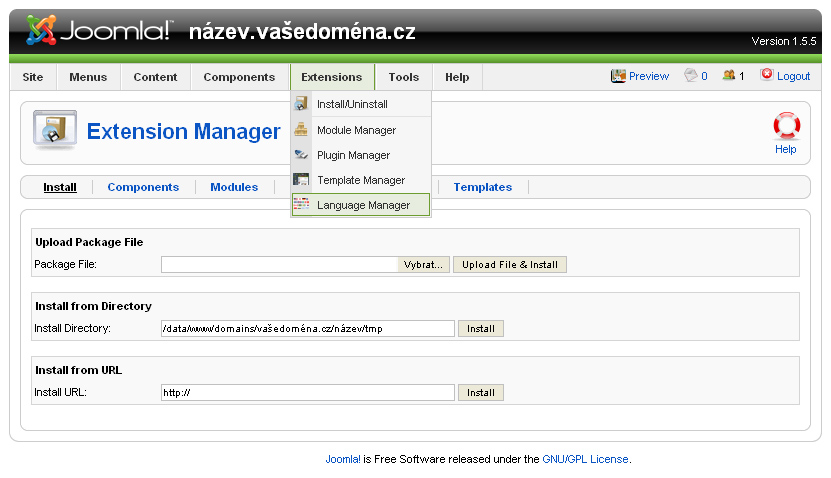Click the Preview icon in top bar
This screenshot has width=831, height=478.
point(618,76)
